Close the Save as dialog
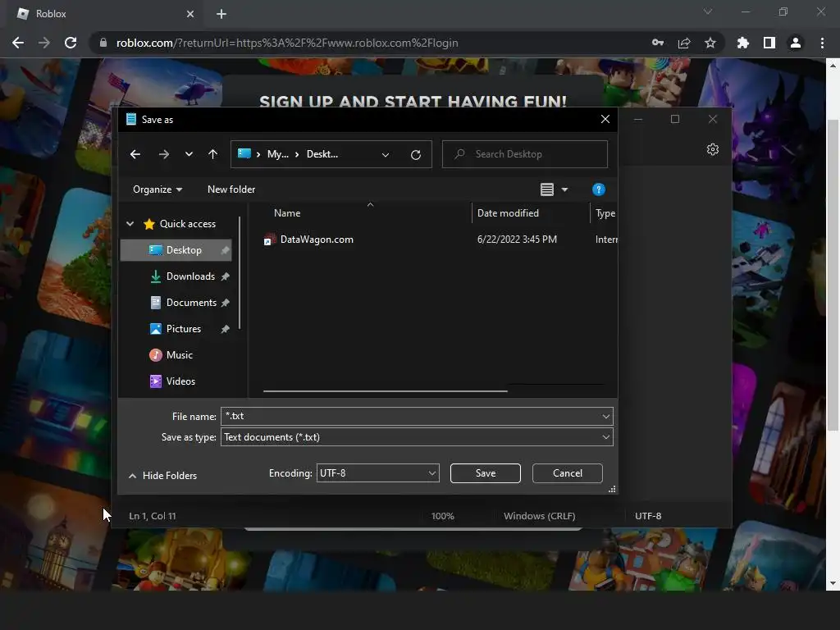Screen dimensions: 840x630 point(605,120)
